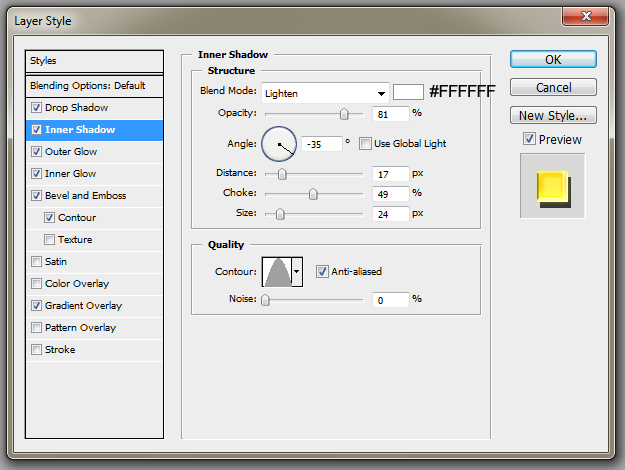This screenshot has width=625, height=470.
Task: Click the Size field showing 24
Action: tap(391, 214)
